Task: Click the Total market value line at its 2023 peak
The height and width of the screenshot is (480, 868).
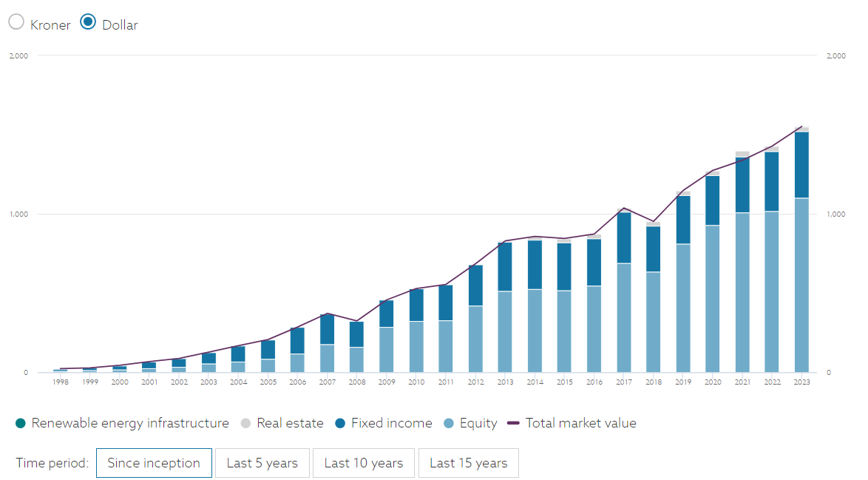Action: pos(801,127)
